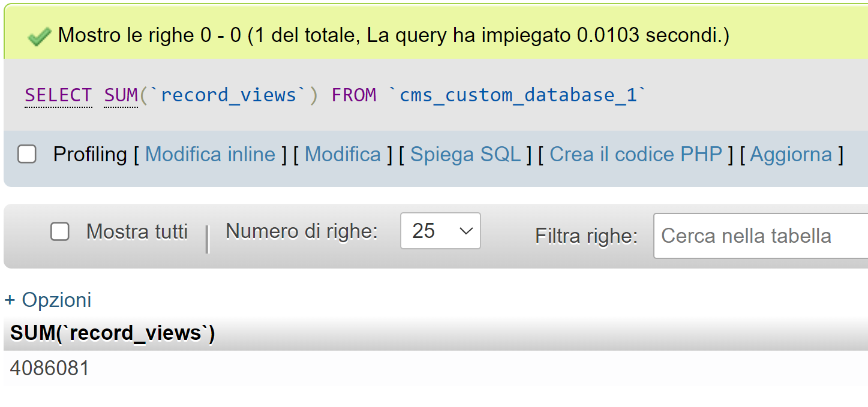Viewport: 868px width, 407px height.
Task: Expand the Opzioni section
Action: pyautogui.click(x=48, y=300)
